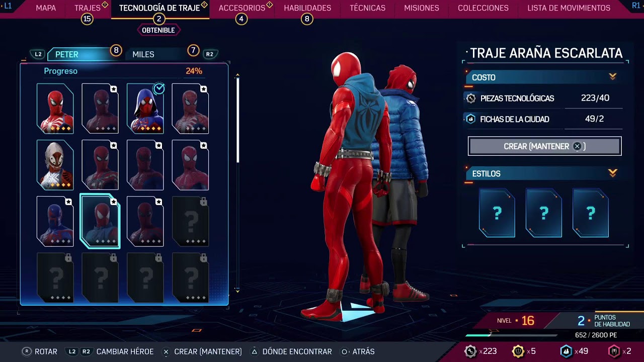Click the R1 shoulder button icon
Screen dimensions: 644x362
click(636, 6)
